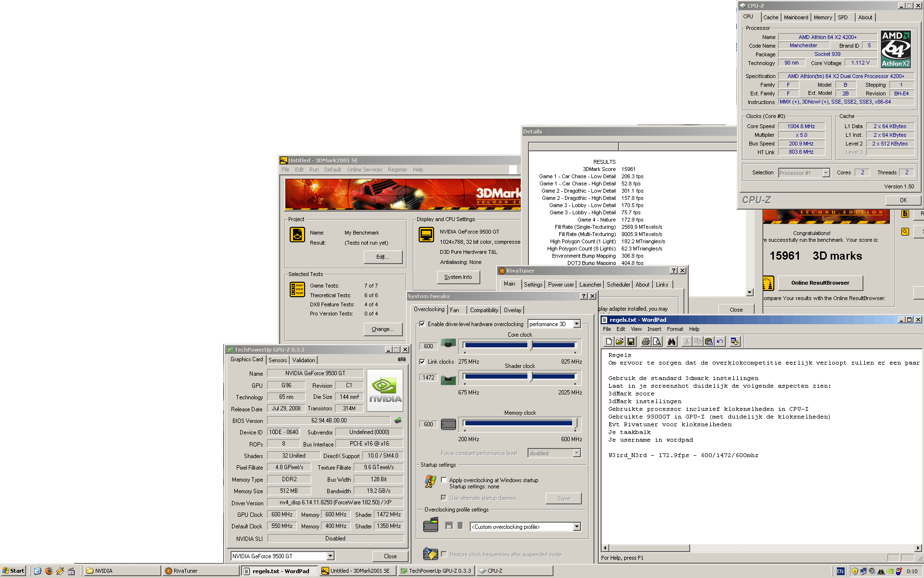Open the performance 3D mode dropdown

pyautogui.click(x=577, y=324)
